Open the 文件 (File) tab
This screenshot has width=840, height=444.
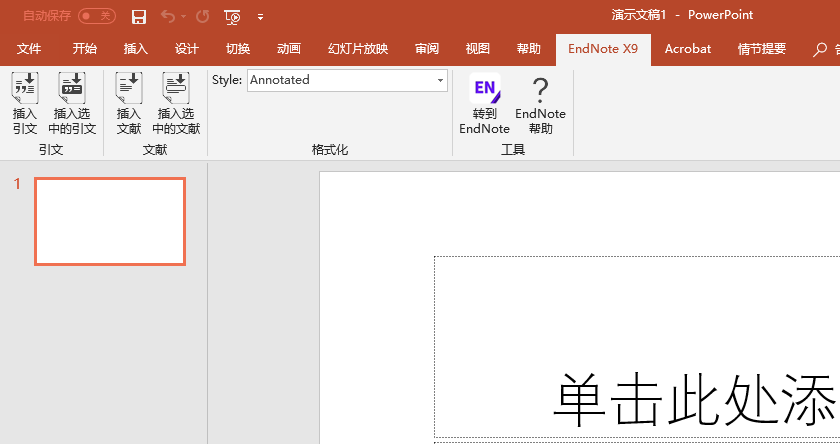pyautogui.click(x=29, y=49)
